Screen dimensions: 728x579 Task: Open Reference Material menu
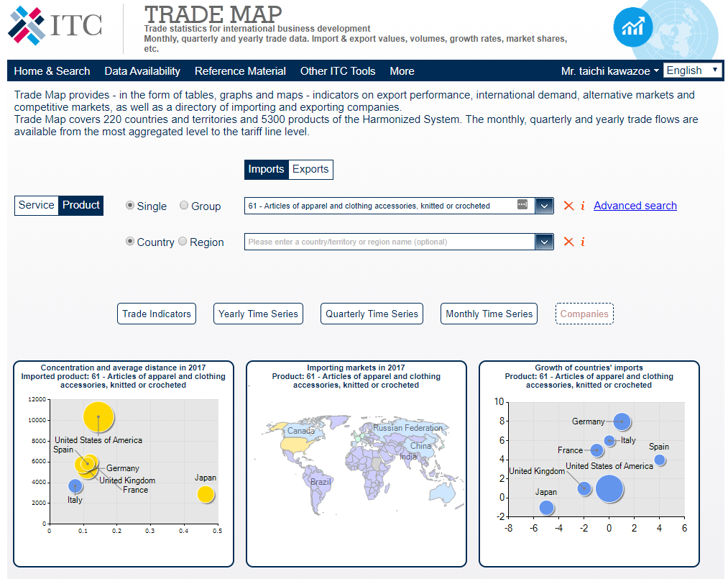240,71
